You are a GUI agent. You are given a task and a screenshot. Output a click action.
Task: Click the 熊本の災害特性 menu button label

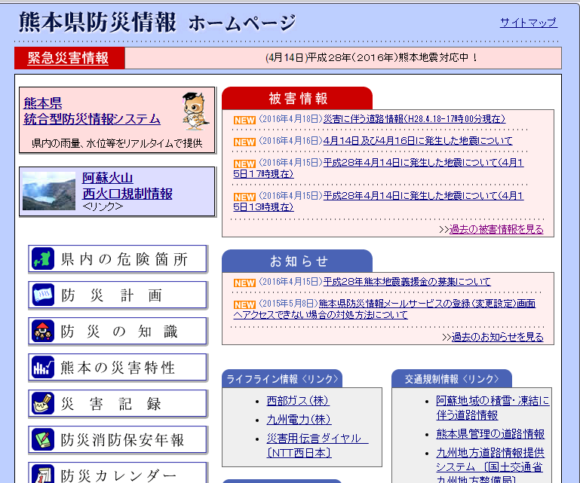[118, 368]
